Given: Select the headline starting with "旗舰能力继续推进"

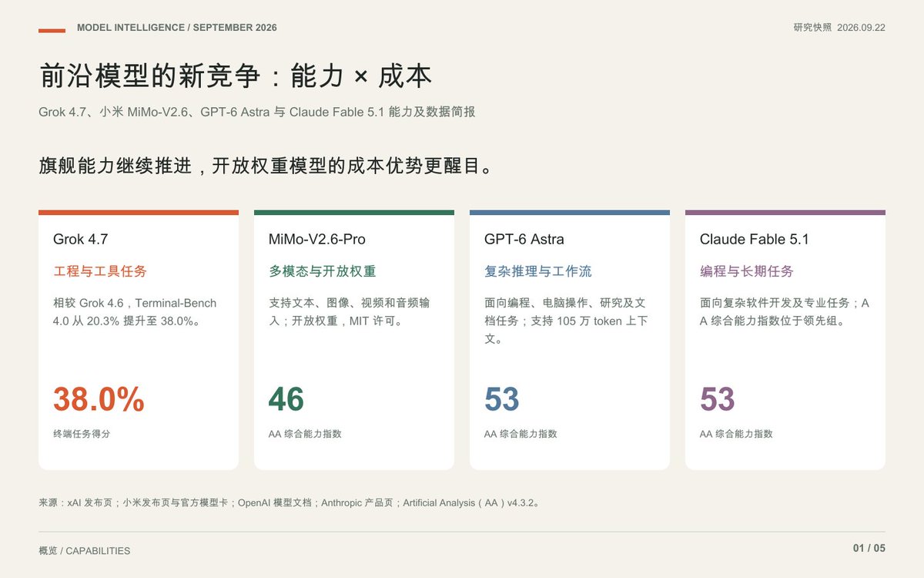Looking at the screenshot, I should 266,166.
